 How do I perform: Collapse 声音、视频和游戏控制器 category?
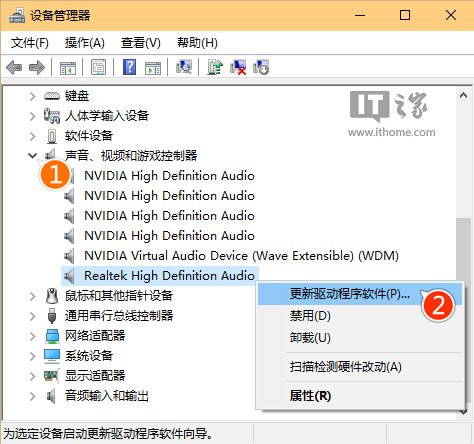(x=32, y=155)
